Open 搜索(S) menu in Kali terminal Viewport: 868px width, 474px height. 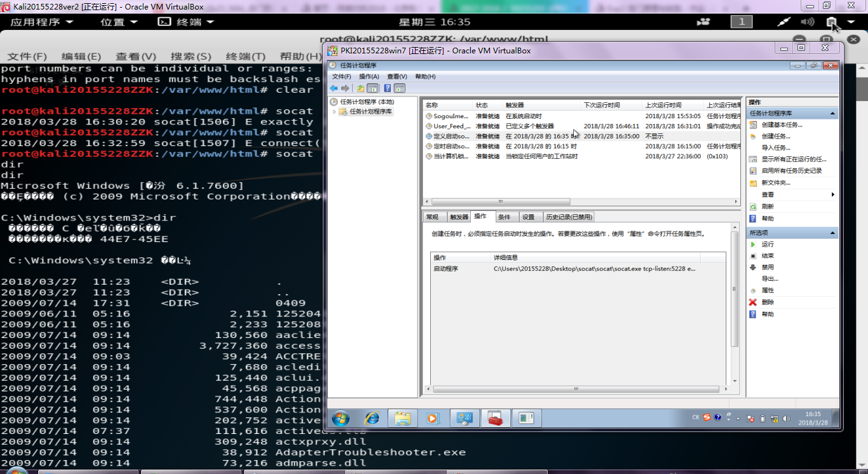coord(191,57)
